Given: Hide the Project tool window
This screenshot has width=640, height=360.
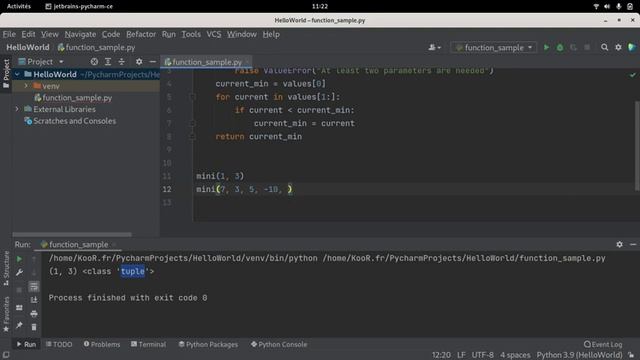Looking at the screenshot, I should pos(153,62).
